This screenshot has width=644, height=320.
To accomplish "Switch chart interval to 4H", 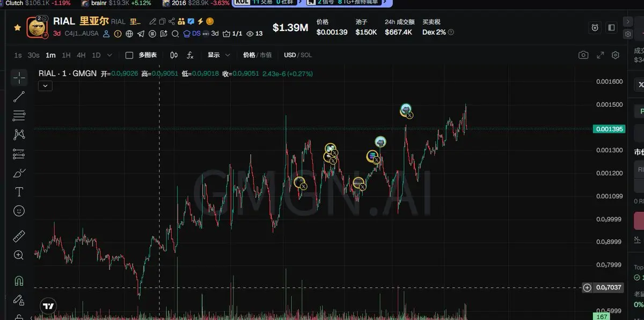I will click(x=81, y=55).
